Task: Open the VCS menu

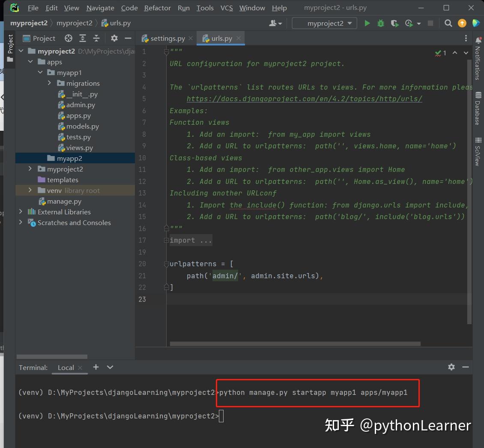Action: tap(227, 8)
